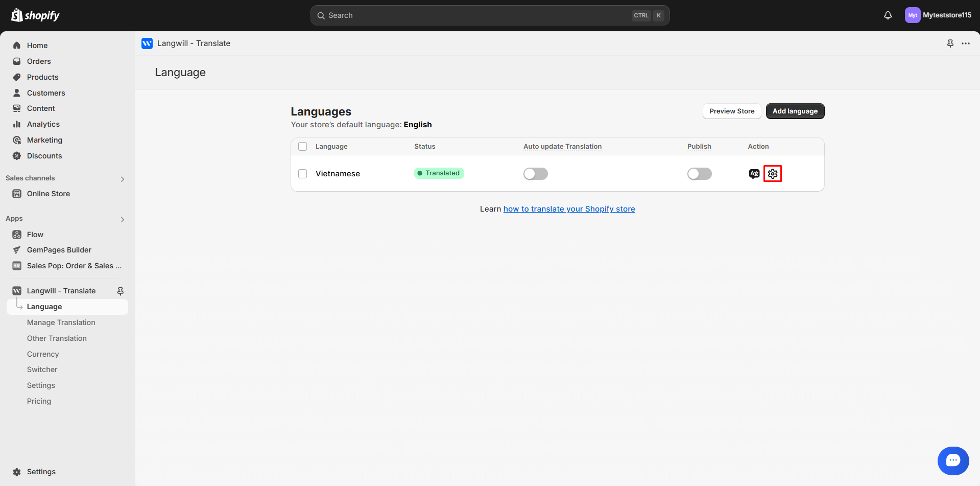Open the how to translate your Shopify store link
Viewport: 980px width, 486px height.
[x=569, y=209]
